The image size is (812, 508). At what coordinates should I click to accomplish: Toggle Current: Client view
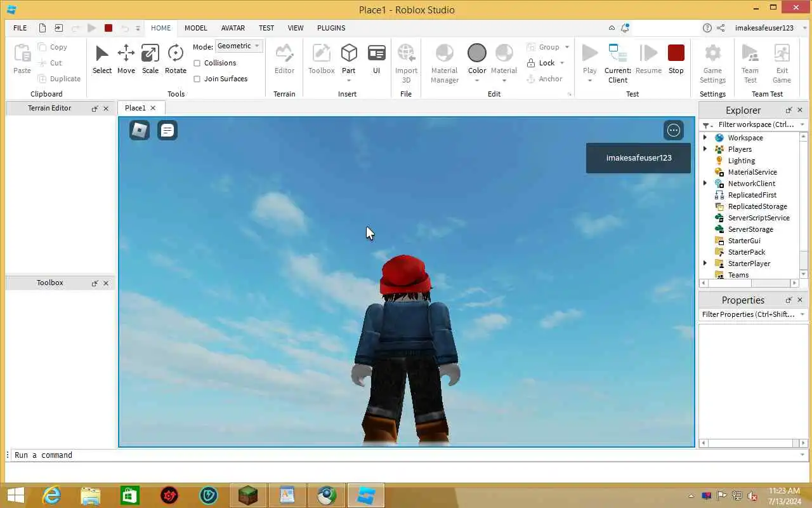pyautogui.click(x=618, y=63)
